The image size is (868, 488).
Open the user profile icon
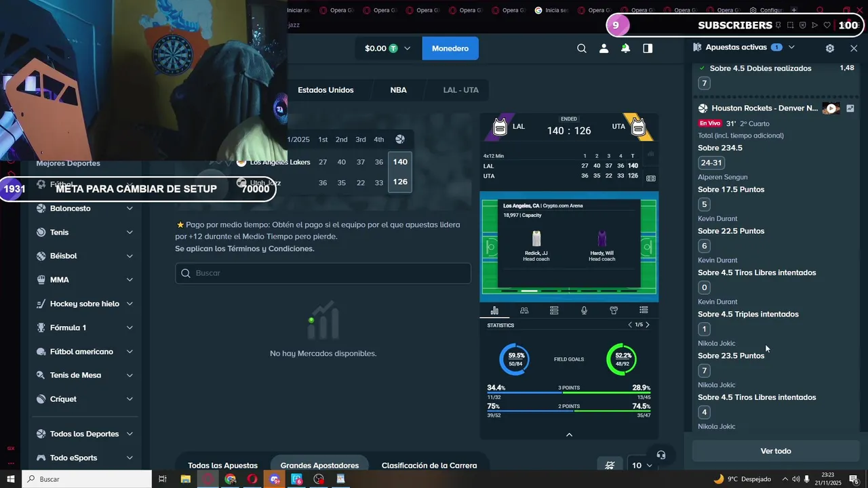604,48
